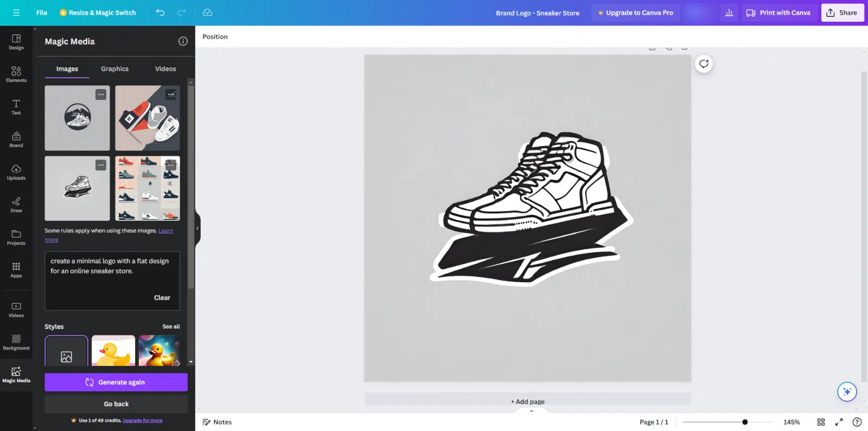The image size is (868, 431).
Task: Choose the default image style tile
Action: point(66,351)
